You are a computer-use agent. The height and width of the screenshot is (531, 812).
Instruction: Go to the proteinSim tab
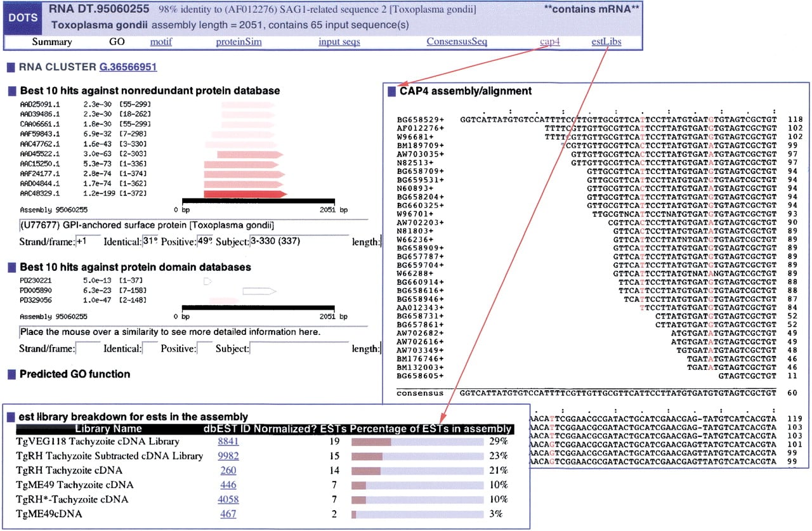(x=239, y=43)
